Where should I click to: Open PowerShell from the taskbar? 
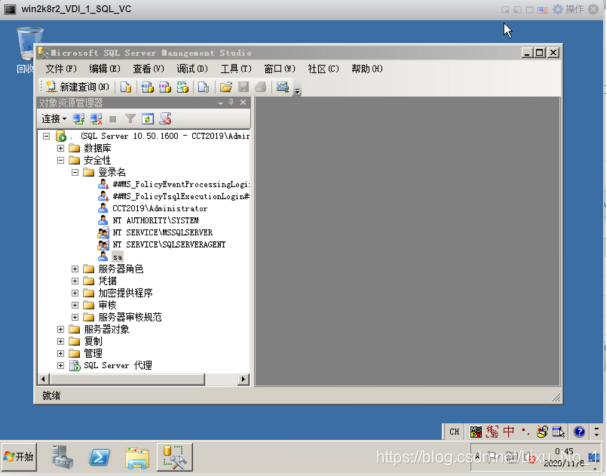(x=99, y=457)
